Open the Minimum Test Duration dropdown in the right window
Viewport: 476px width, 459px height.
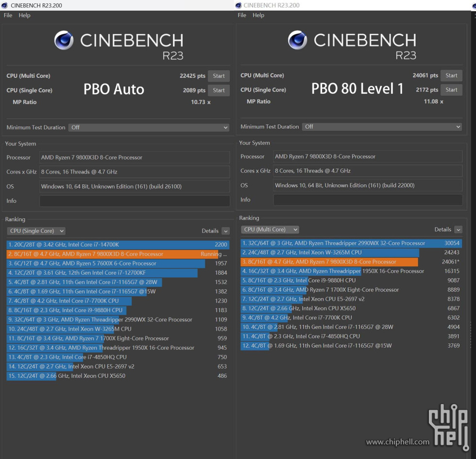click(382, 127)
